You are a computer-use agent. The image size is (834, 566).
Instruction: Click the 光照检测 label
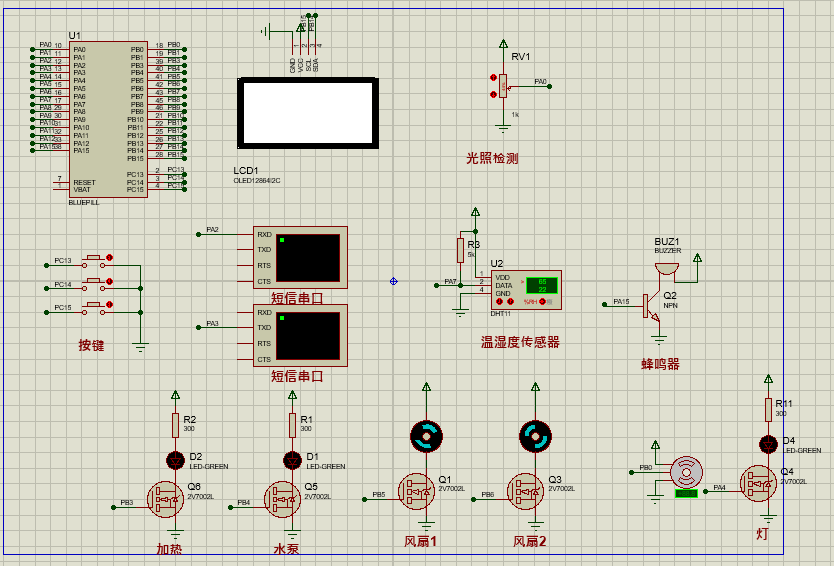point(492,159)
